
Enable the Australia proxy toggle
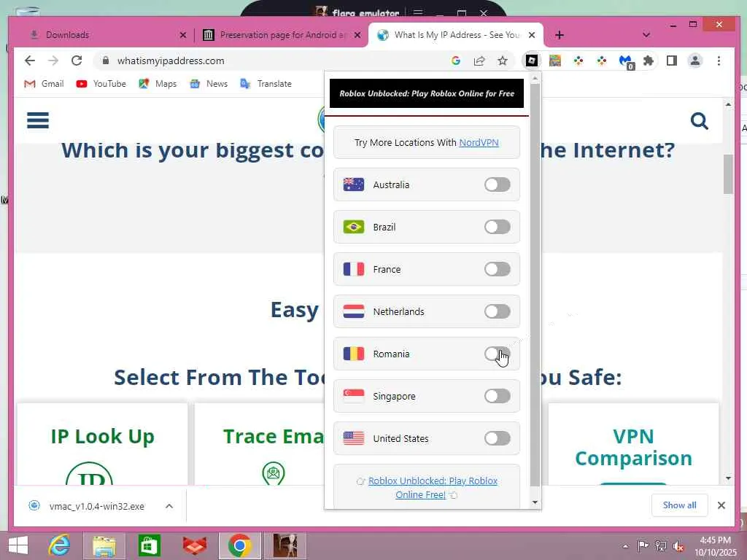pos(497,184)
